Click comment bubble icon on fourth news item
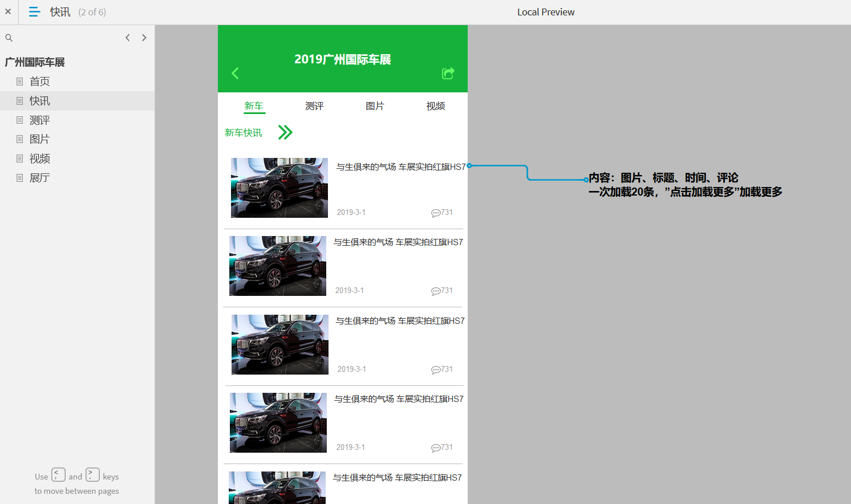This screenshot has height=504, width=851. pyautogui.click(x=436, y=448)
